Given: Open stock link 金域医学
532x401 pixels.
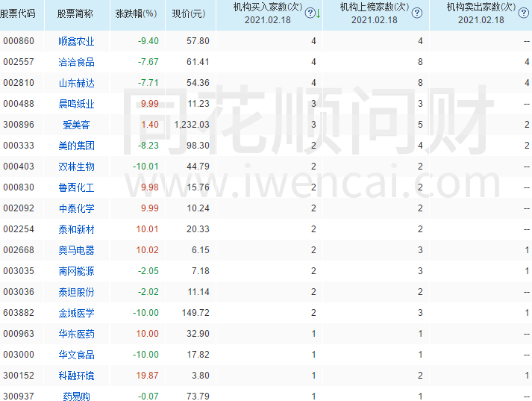Looking at the screenshot, I should 76,313.
